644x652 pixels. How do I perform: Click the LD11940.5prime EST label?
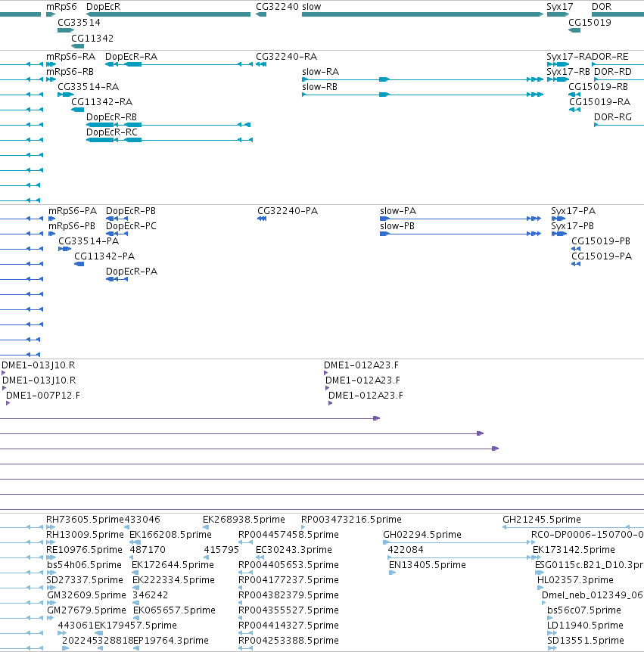click(x=585, y=625)
